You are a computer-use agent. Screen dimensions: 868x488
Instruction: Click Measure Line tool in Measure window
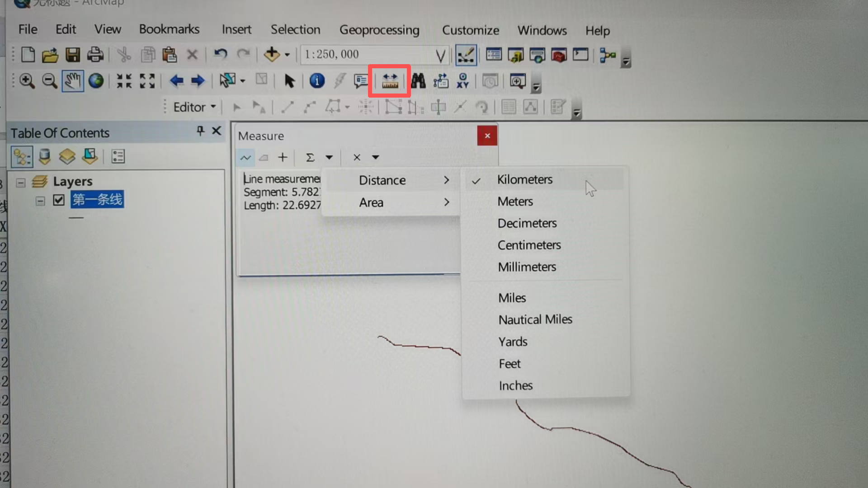coord(245,158)
